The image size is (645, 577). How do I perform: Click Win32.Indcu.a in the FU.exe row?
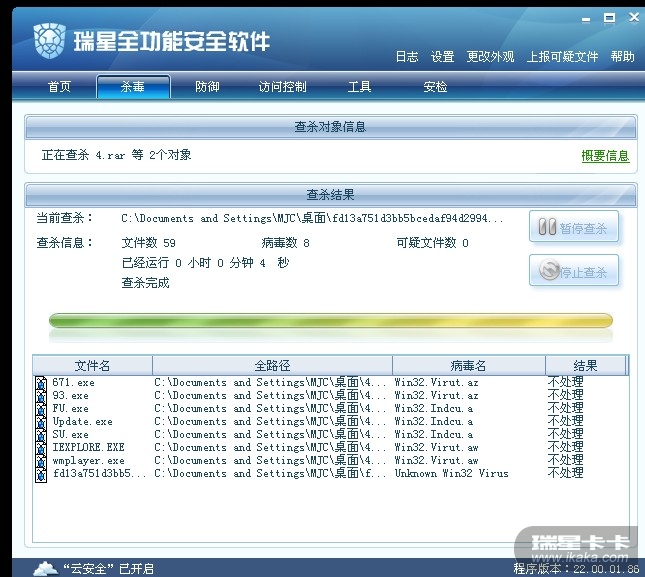point(434,409)
